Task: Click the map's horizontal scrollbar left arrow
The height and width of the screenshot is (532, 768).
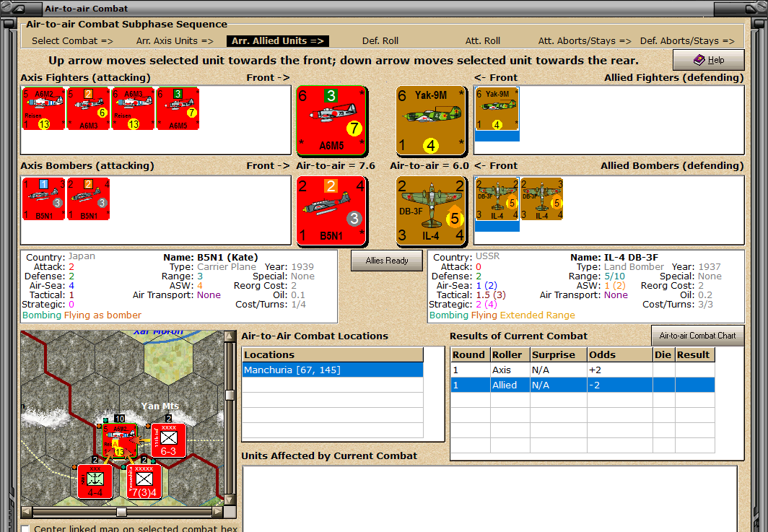Action: pyautogui.click(x=27, y=512)
